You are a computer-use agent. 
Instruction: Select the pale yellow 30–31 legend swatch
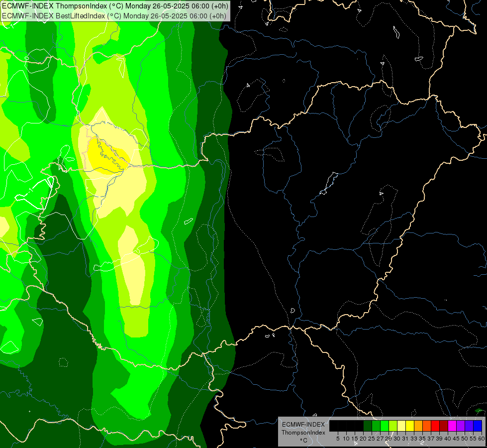tap(401, 426)
